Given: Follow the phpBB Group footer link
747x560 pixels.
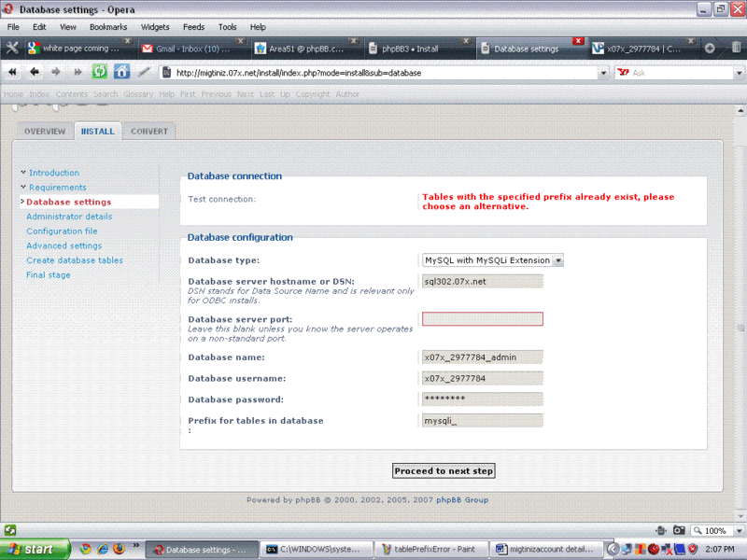Looking at the screenshot, I should (x=462, y=500).
